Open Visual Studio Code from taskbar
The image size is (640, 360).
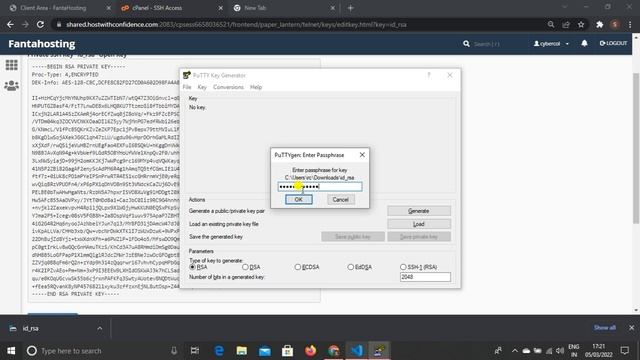pos(357,351)
